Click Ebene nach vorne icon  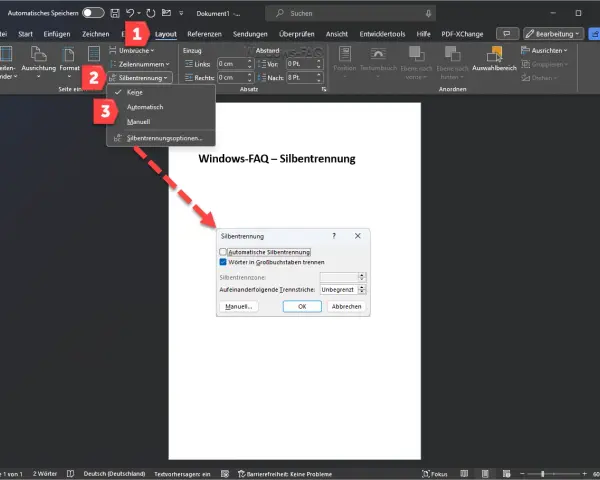click(x=416, y=54)
